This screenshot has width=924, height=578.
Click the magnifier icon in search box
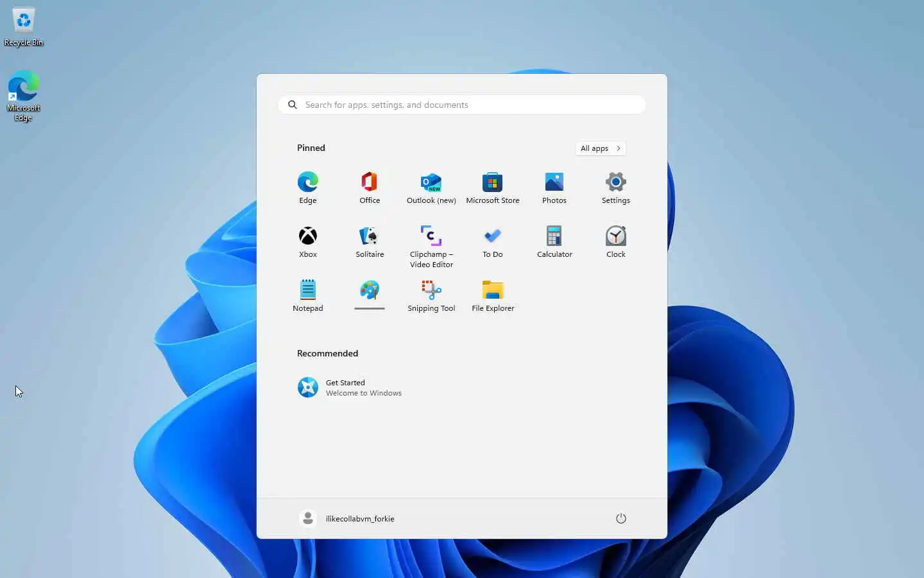[293, 105]
